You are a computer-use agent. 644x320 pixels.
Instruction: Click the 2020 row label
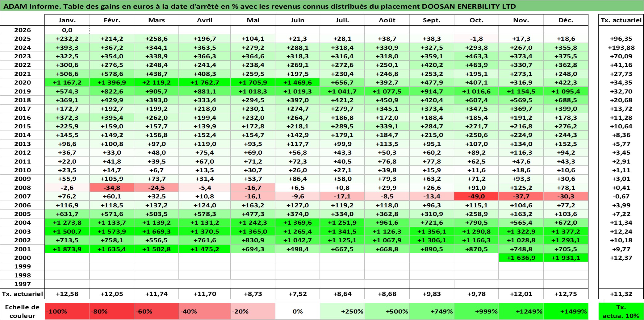23,82
